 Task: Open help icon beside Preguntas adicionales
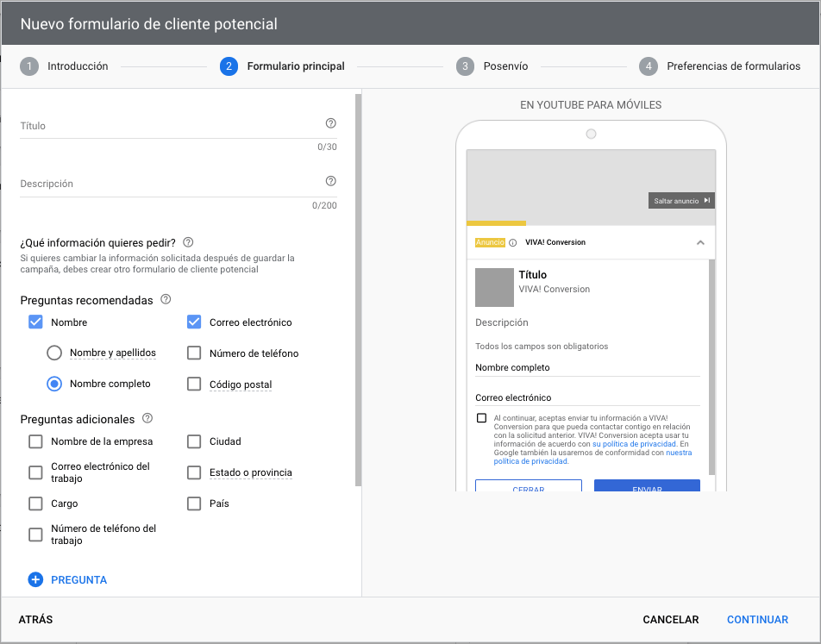[147, 418]
